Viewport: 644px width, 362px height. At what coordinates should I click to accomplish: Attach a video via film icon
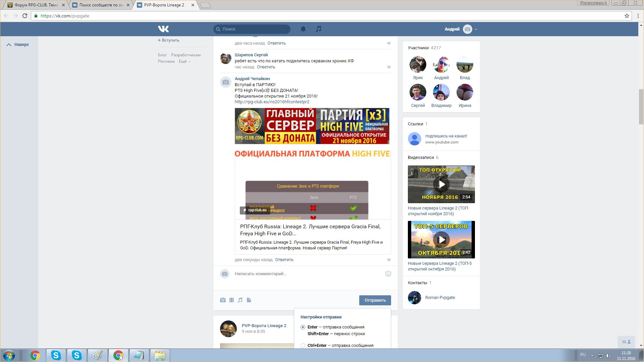[x=231, y=300]
